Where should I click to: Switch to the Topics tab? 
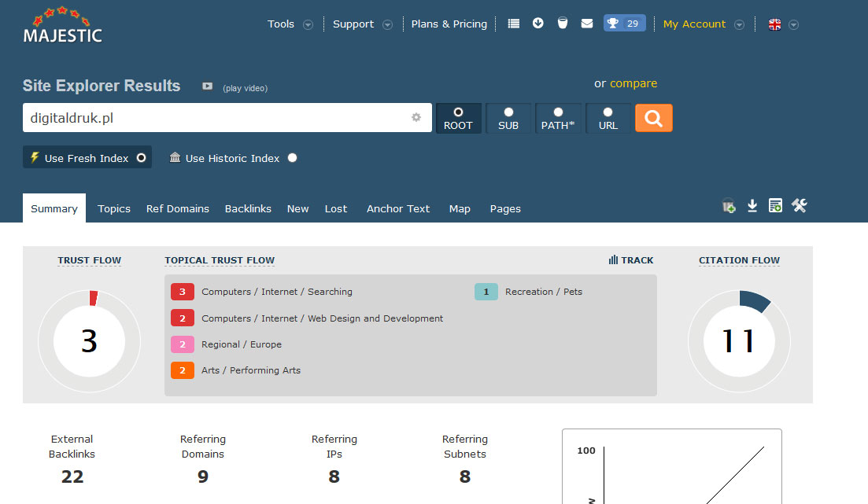[114, 208]
